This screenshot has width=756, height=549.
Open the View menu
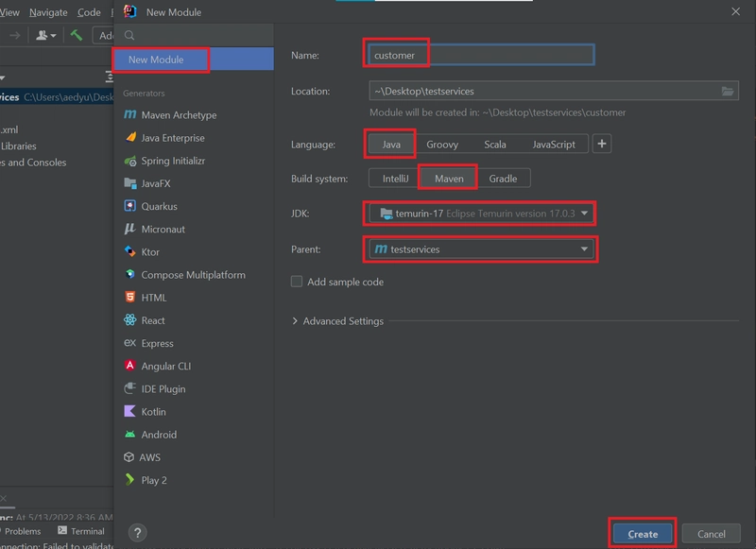coord(9,12)
